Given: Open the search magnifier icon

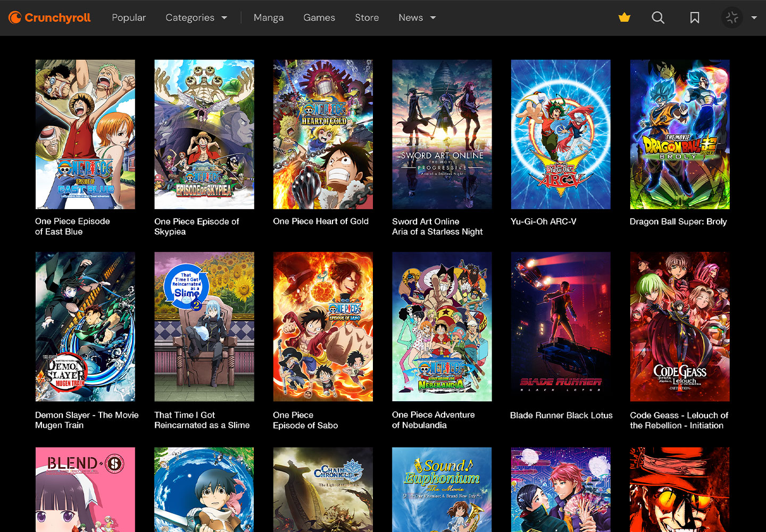Looking at the screenshot, I should (658, 18).
